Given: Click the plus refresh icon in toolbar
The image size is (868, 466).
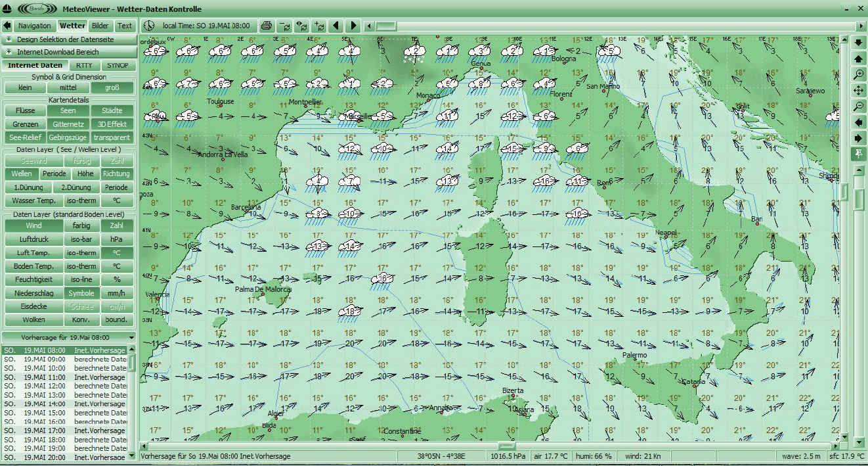Looking at the screenshot, I should coord(318,26).
